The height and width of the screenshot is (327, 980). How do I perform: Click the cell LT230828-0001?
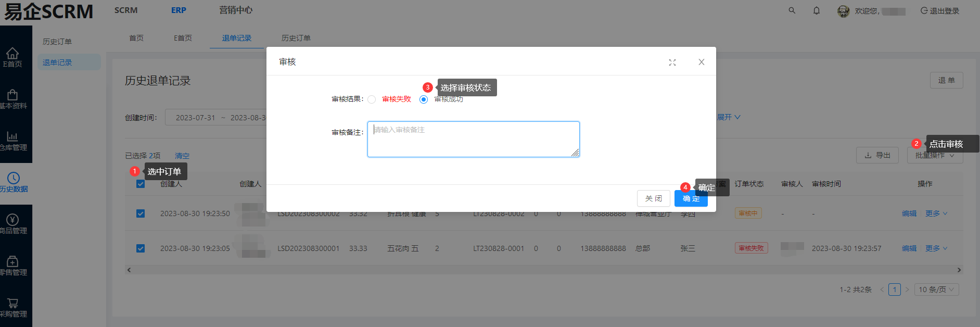pos(499,248)
